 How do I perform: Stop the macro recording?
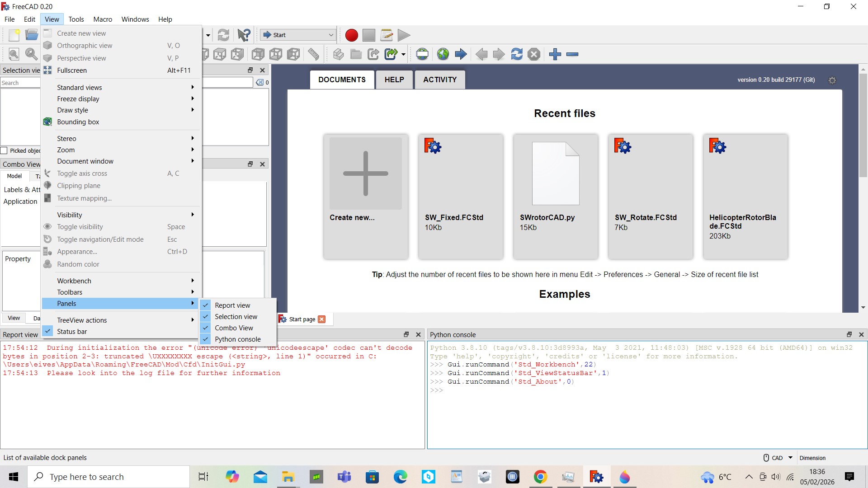click(369, 35)
